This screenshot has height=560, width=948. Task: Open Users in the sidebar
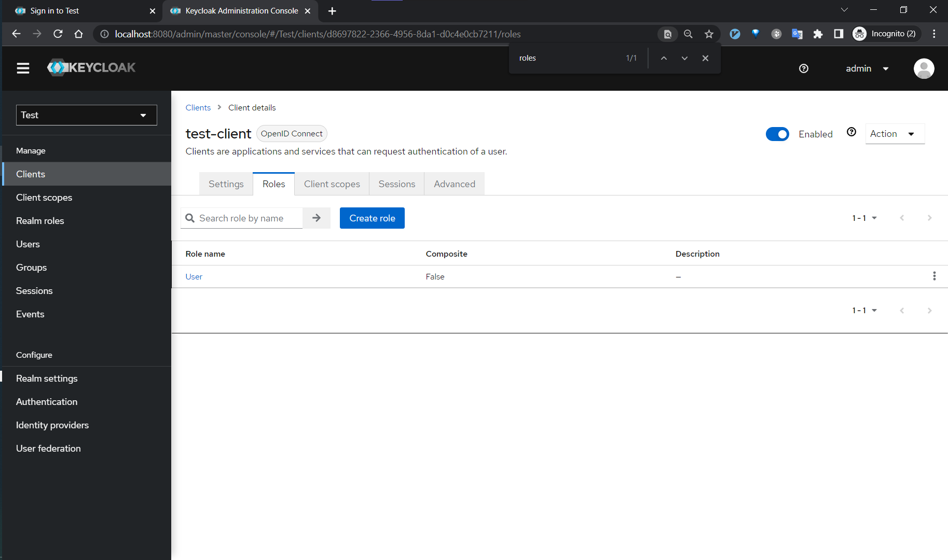87,244
